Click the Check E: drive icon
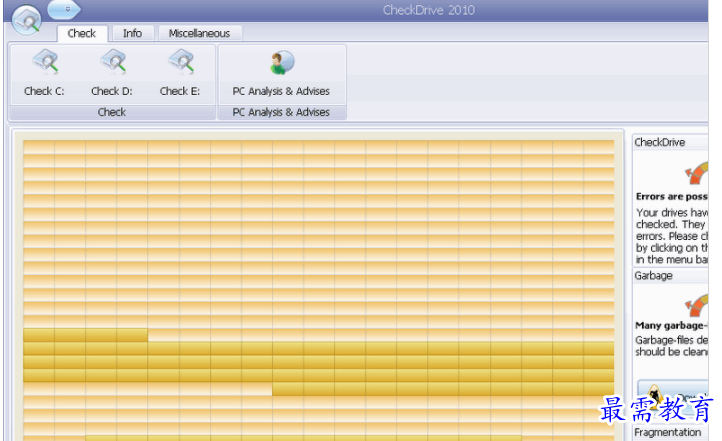722x441 pixels. [x=181, y=62]
